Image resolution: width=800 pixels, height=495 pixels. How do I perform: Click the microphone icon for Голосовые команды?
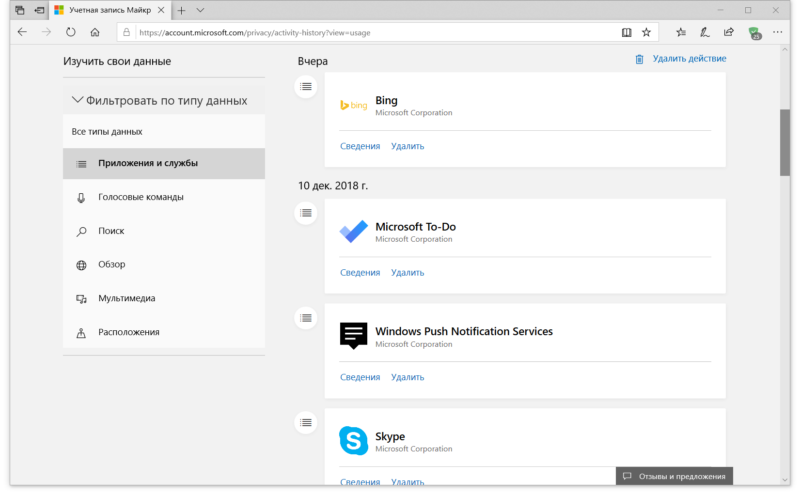[81, 197]
